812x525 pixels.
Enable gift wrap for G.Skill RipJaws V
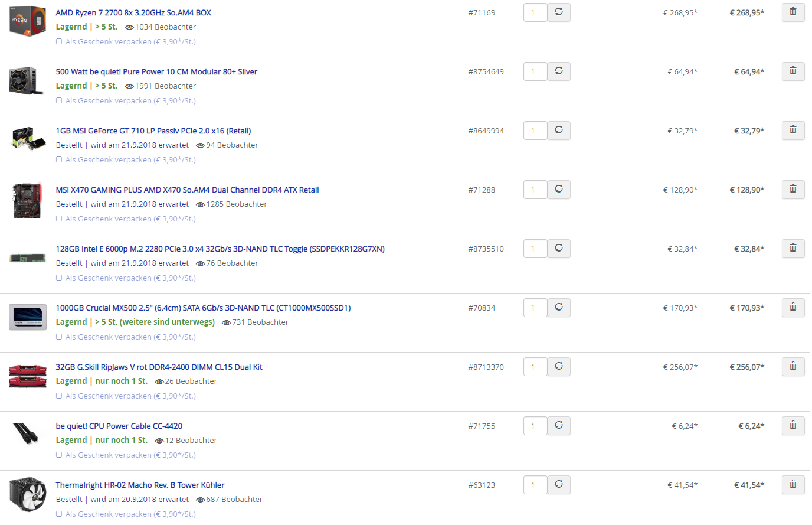tap(59, 396)
